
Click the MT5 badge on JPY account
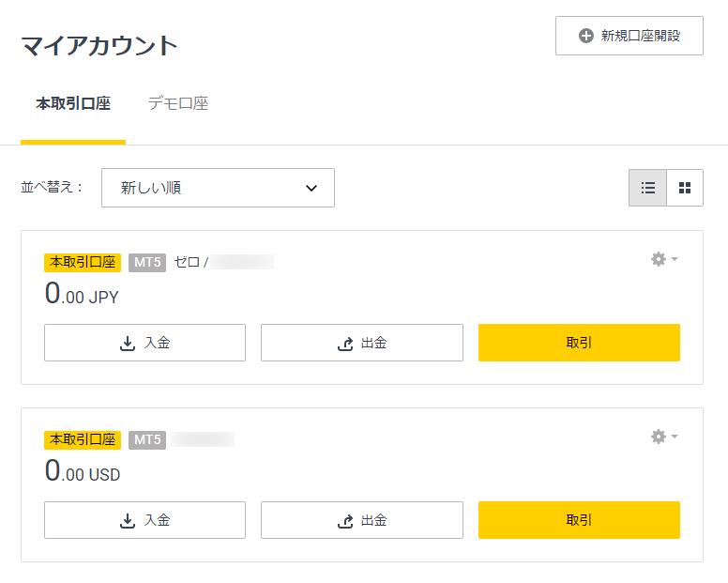click(147, 263)
